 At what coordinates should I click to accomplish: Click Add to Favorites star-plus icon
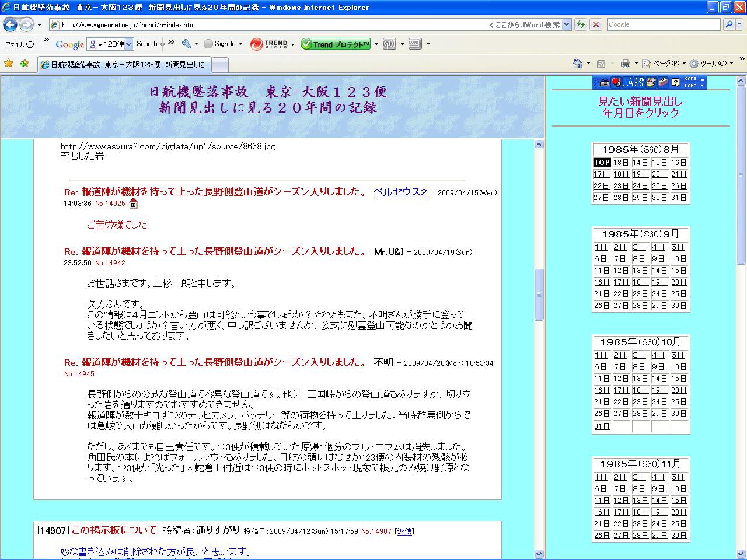tap(25, 64)
